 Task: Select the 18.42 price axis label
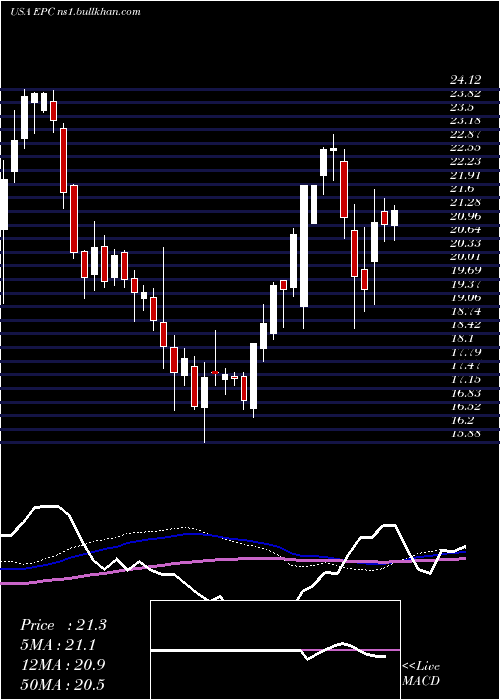coord(465,325)
